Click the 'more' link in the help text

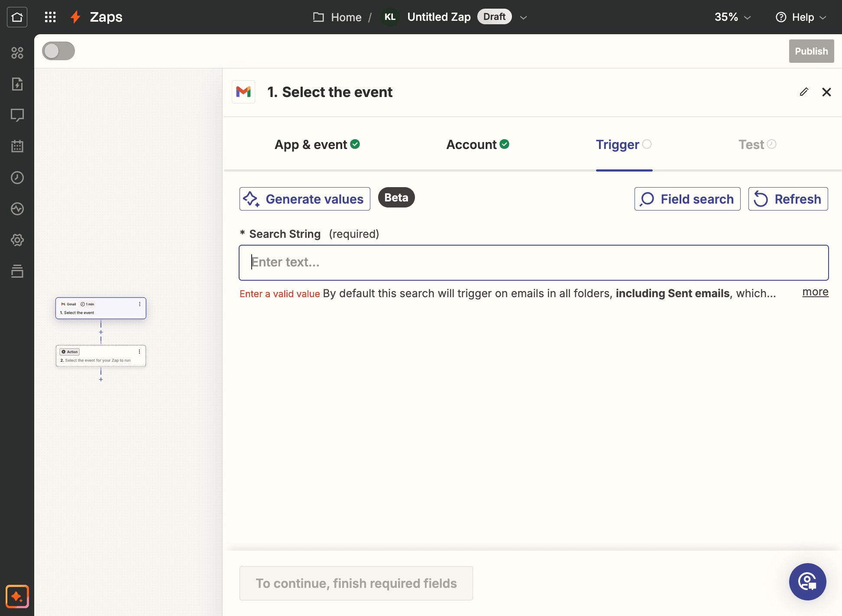click(x=815, y=292)
